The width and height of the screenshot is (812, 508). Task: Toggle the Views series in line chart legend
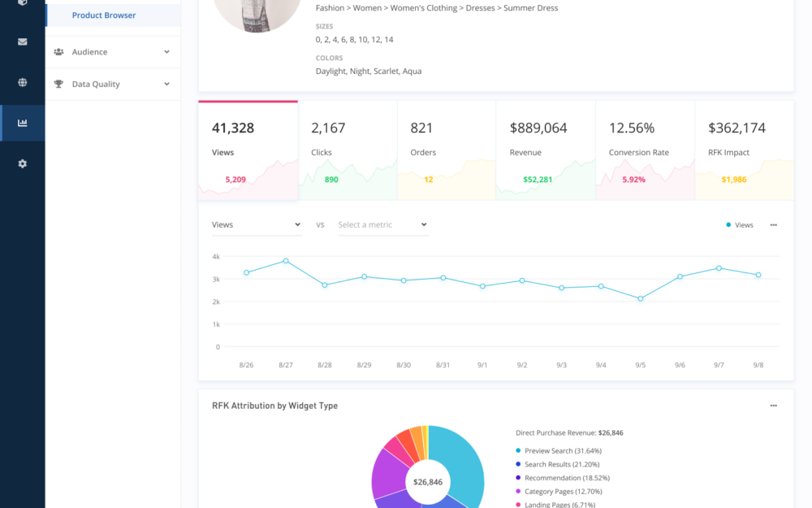[x=740, y=225]
